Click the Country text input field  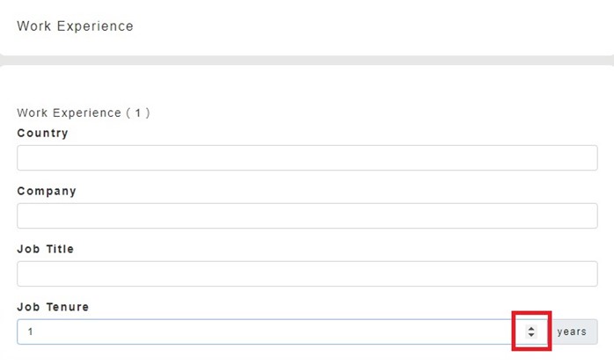tap(307, 158)
